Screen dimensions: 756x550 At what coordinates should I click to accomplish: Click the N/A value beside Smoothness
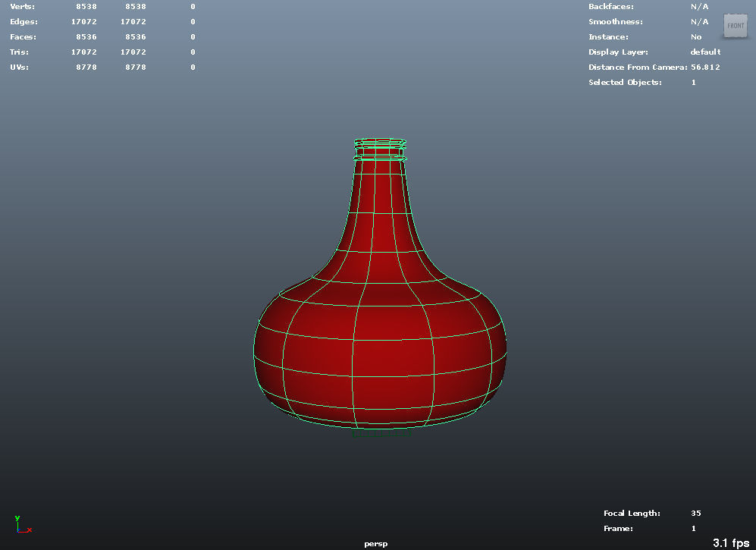click(x=700, y=22)
